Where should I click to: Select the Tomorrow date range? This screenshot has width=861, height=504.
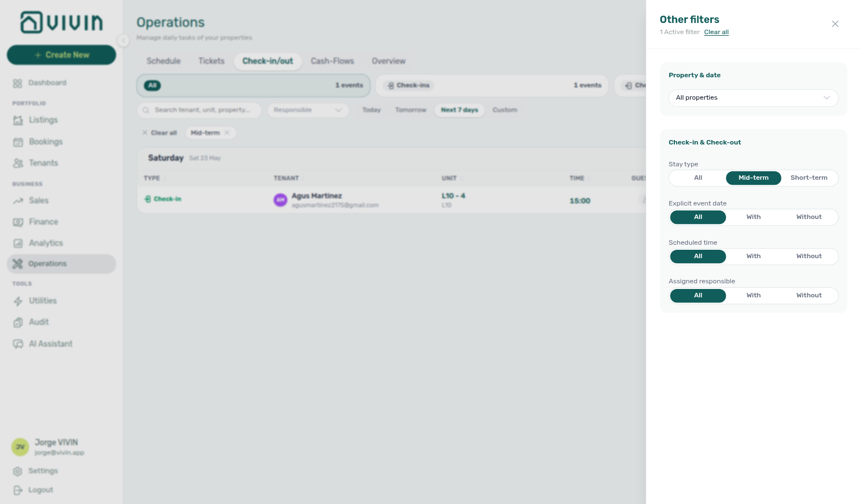pyautogui.click(x=411, y=110)
